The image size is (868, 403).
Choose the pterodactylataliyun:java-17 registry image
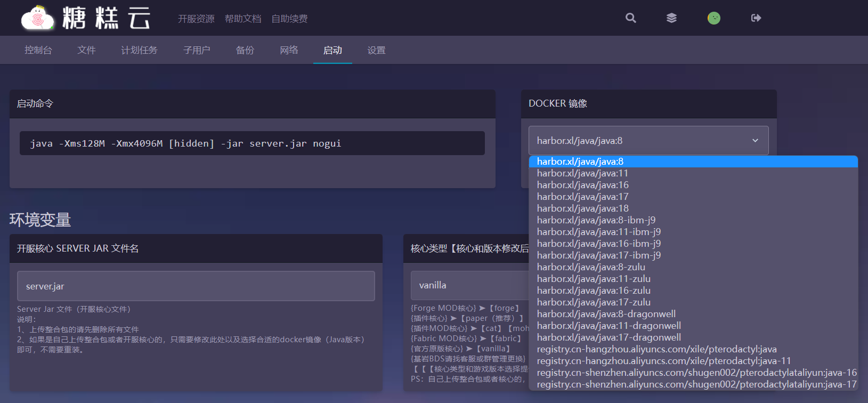pos(696,384)
